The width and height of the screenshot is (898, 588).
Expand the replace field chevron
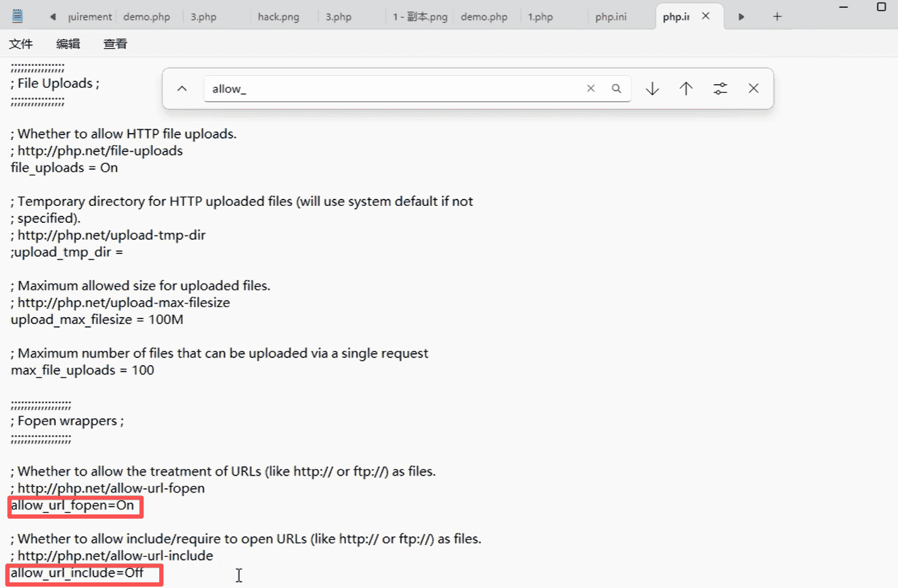tap(182, 88)
